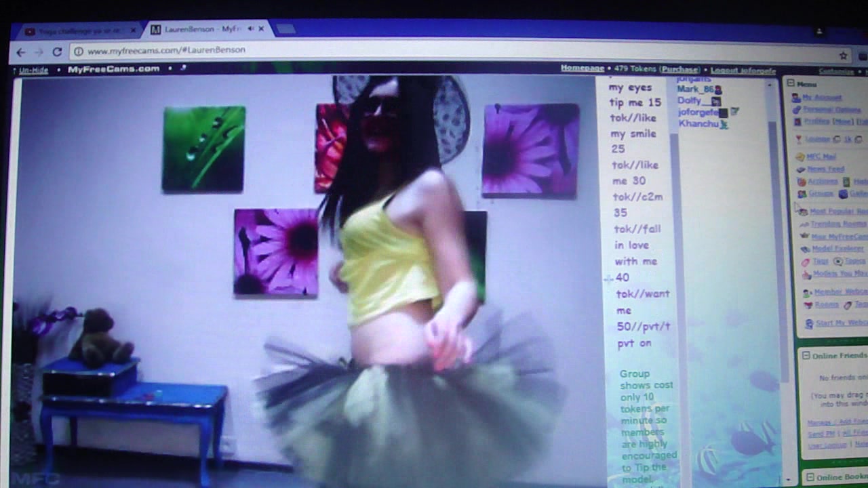This screenshot has width=868, height=488.
Task: Mute the tab using its speaker icon
Action: click(251, 29)
